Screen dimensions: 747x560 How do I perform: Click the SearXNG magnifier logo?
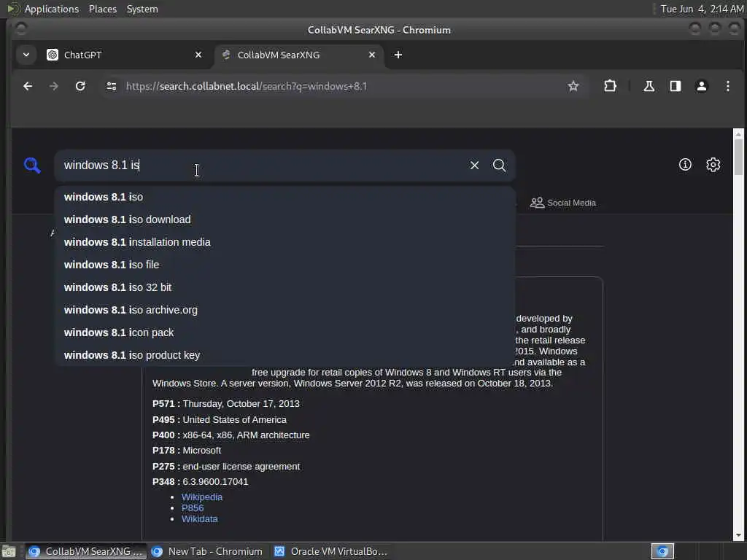click(x=32, y=166)
